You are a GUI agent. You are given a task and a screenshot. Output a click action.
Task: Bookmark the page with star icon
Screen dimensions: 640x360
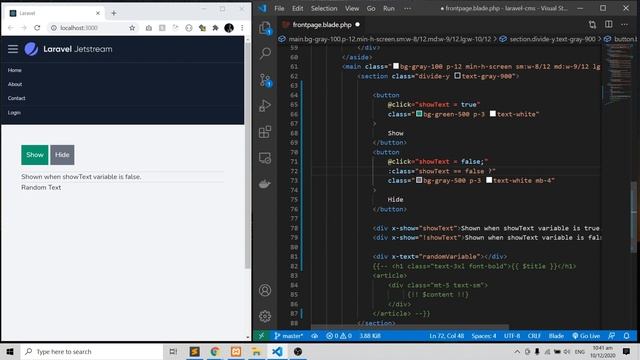point(132,28)
